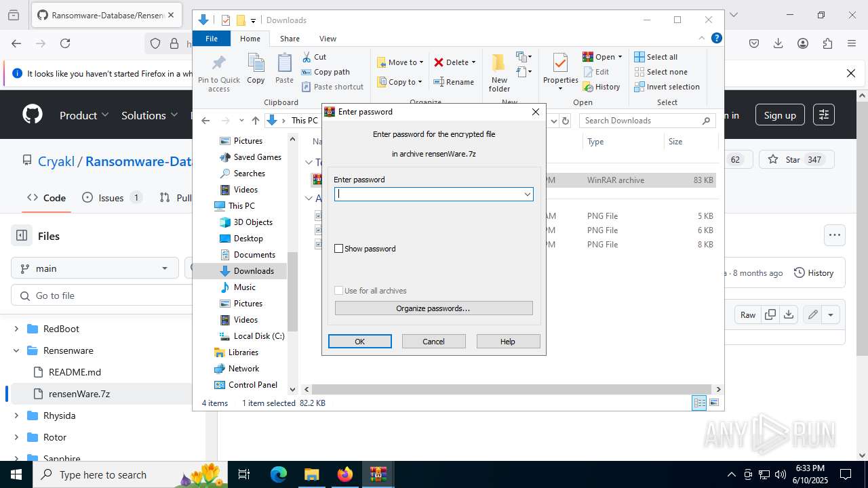Click GitHub Sign up button
The width and height of the screenshot is (868, 488).
(x=780, y=115)
